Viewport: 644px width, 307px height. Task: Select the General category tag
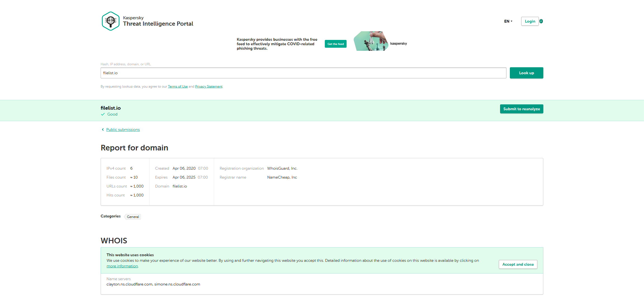133,217
